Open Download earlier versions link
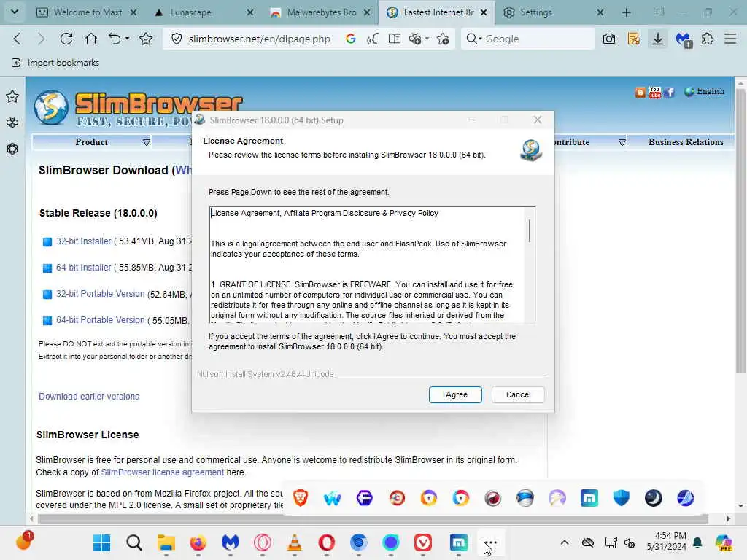The width and height of the screenshot is (747, 560). click(88, 397)
